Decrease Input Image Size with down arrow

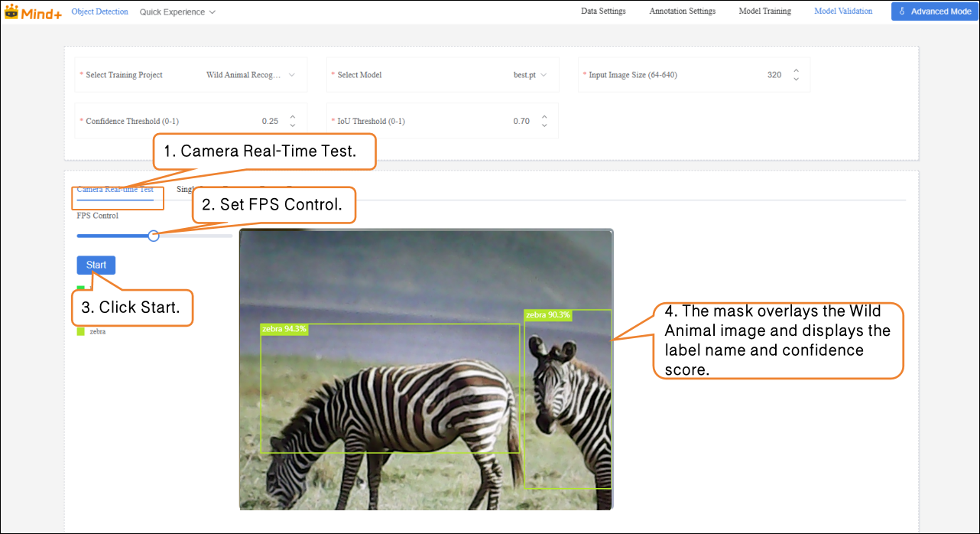coord(796,80)
